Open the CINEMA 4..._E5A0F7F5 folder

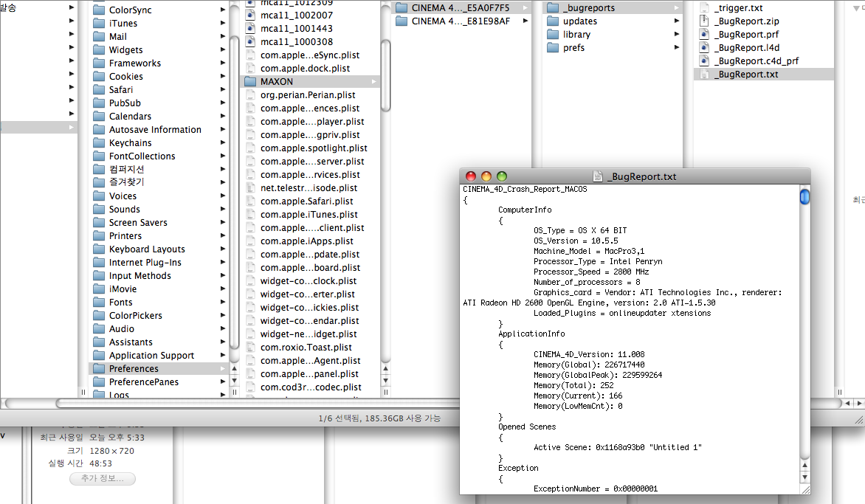(461, 7)
